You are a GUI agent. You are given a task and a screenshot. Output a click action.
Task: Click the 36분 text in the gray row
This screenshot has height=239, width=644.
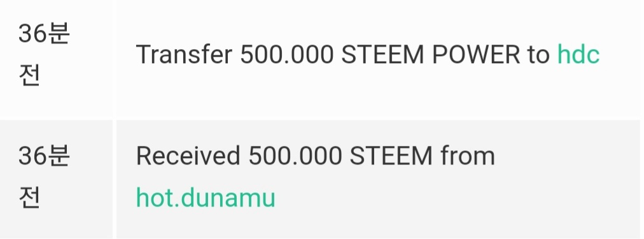point(44,156)
